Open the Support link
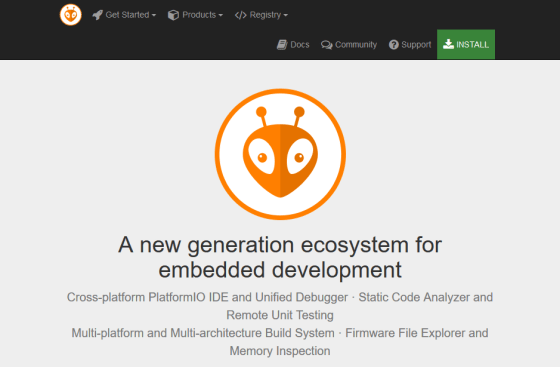The width and height of the screenshot is (560, 367). 416,45
